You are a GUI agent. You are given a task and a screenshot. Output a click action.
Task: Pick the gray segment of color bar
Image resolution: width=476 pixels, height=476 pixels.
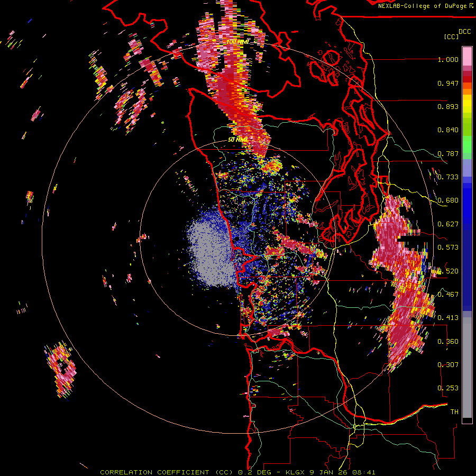click(467, 368)
